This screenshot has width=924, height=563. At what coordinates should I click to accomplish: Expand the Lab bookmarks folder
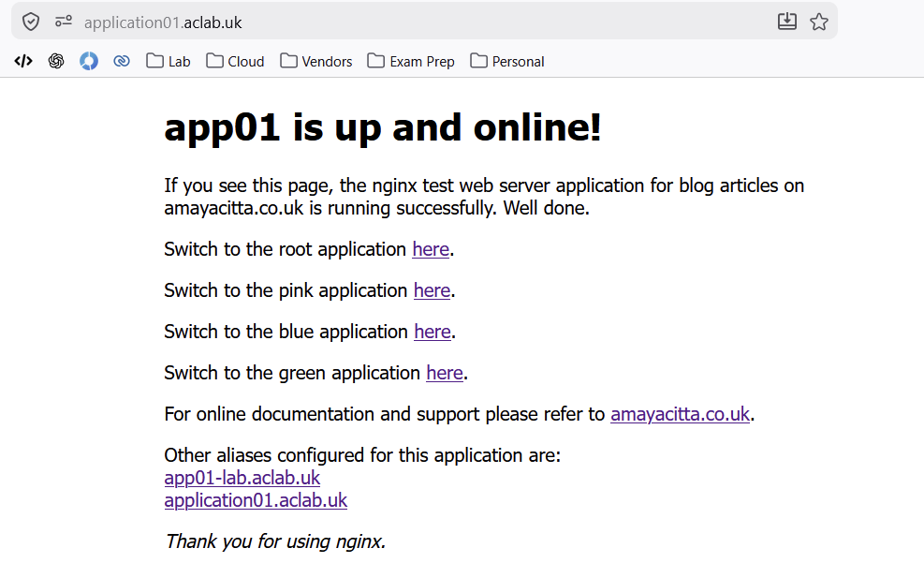tap(169, 61)
